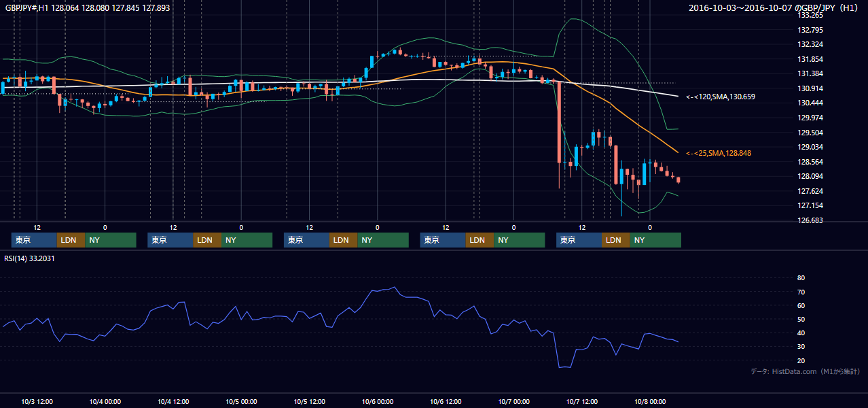
Task: Click the 129.504 price level
Action: coord(810,133)
